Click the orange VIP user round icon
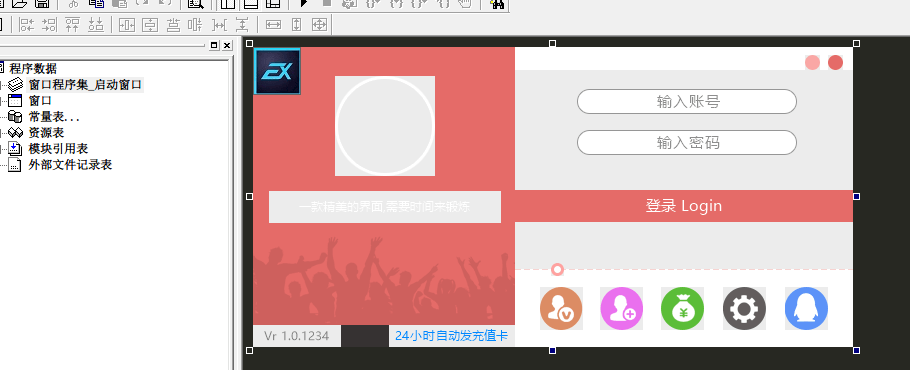Screen dimensions: 910x370 (x=561, y=309)
